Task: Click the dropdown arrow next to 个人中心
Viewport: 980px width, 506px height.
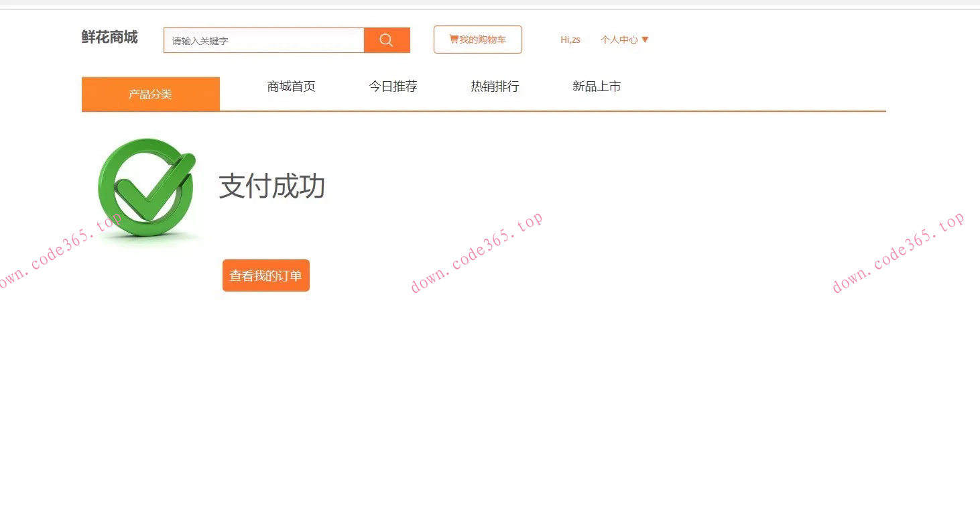Action: [644, 40]
